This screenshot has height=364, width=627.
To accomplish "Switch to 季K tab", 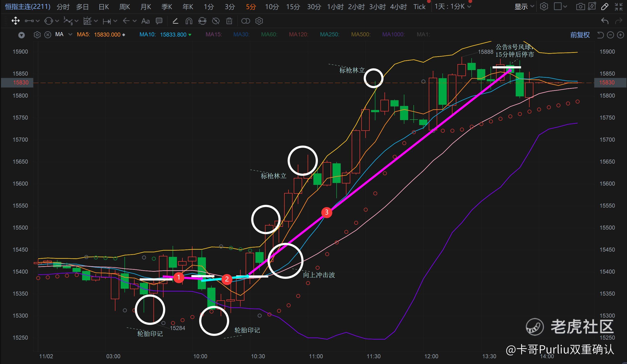I will [x=166, y=6].
